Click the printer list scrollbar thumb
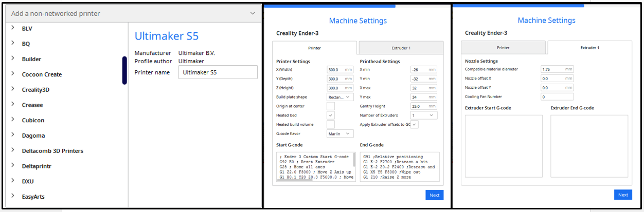This screenshot has width=644, height=212. (x=124, y=70)
